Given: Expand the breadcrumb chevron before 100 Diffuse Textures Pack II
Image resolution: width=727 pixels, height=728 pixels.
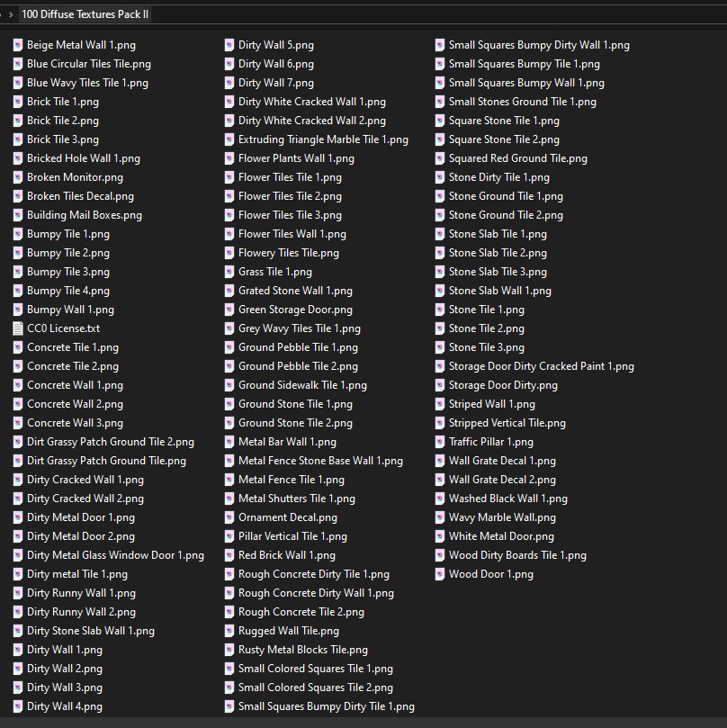Looking at the screenshot, I should (x=11, y=15).
